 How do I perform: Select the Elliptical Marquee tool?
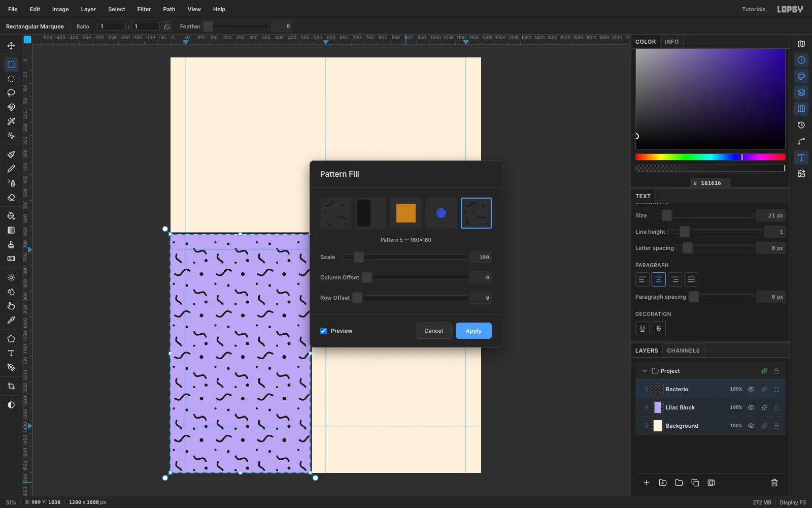tap(11, 79)
